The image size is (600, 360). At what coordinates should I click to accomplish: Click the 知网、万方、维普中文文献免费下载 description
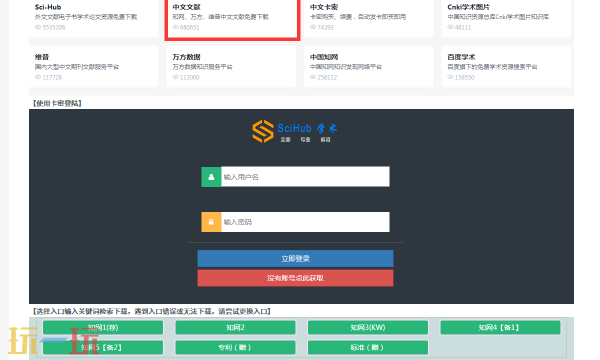pos(220,17)
